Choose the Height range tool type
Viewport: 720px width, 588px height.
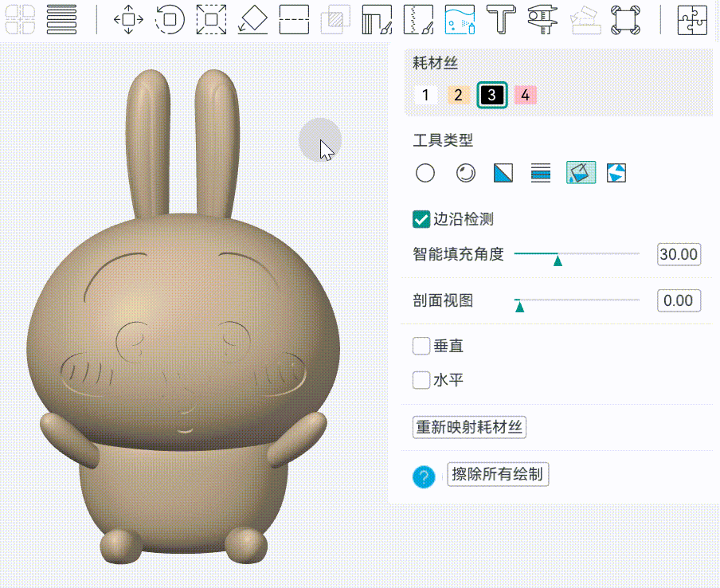pos(541,173)
